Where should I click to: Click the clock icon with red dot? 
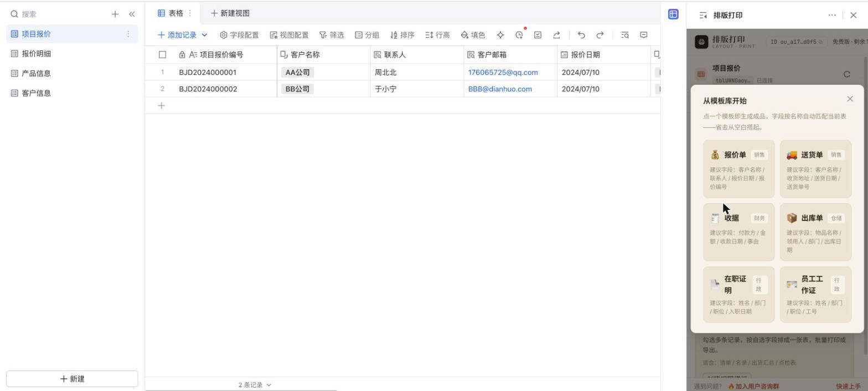[519, 35]
